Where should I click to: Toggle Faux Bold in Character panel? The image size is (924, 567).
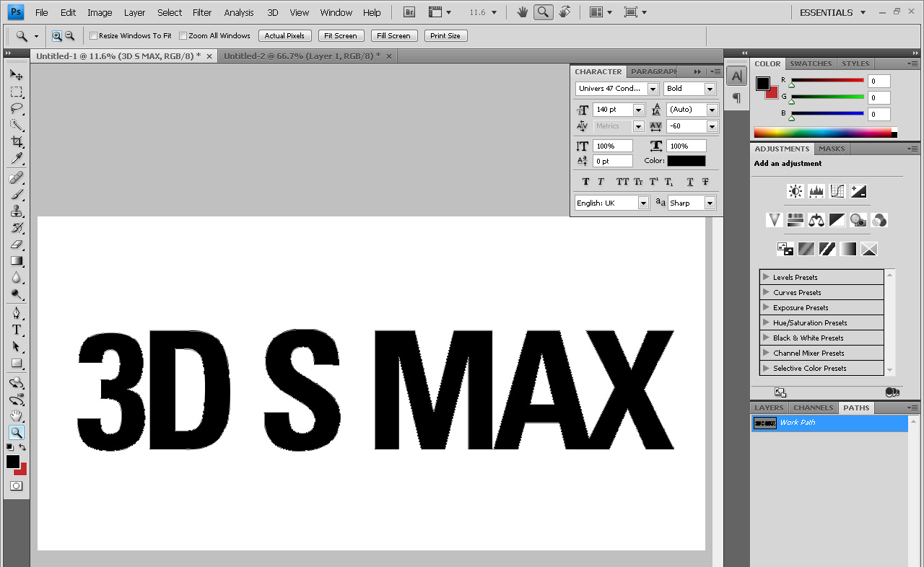click(585, 182)
